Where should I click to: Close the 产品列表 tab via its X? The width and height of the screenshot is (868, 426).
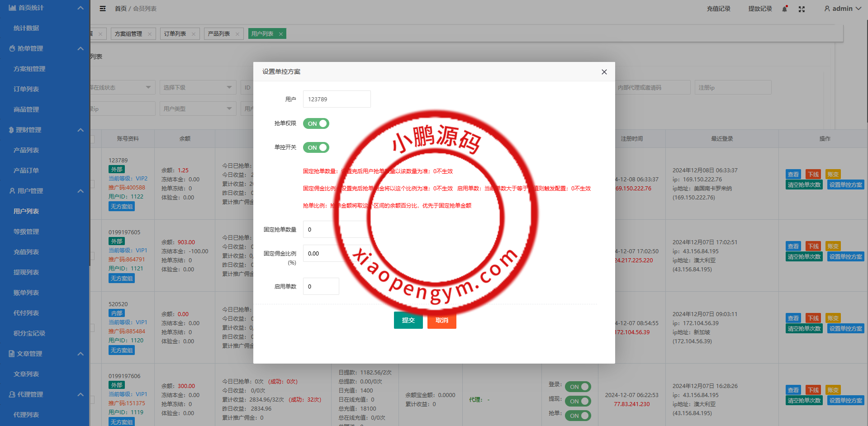click(x=237, y=34)
